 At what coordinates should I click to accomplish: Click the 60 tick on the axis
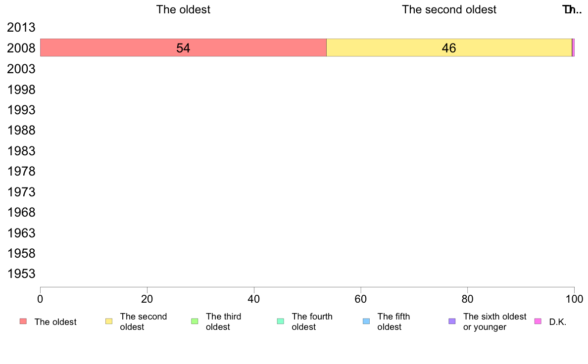pos(361,299)
